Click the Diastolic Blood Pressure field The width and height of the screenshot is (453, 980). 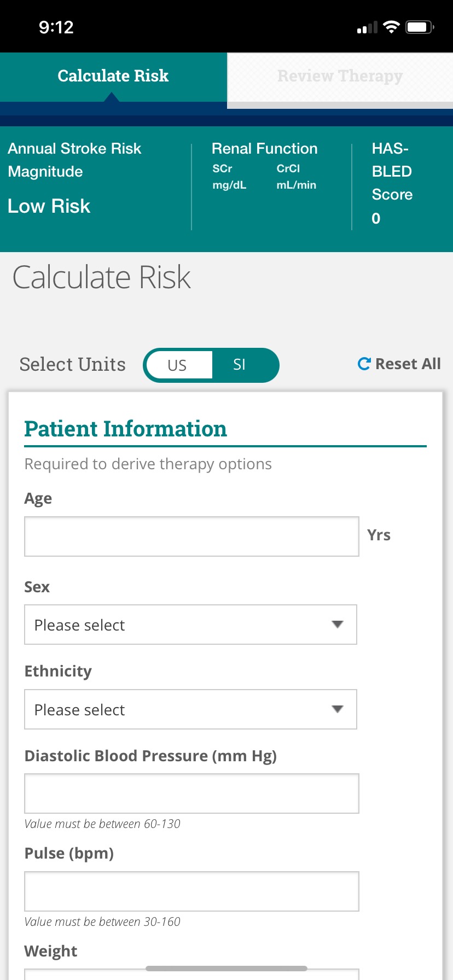point(191,794)
